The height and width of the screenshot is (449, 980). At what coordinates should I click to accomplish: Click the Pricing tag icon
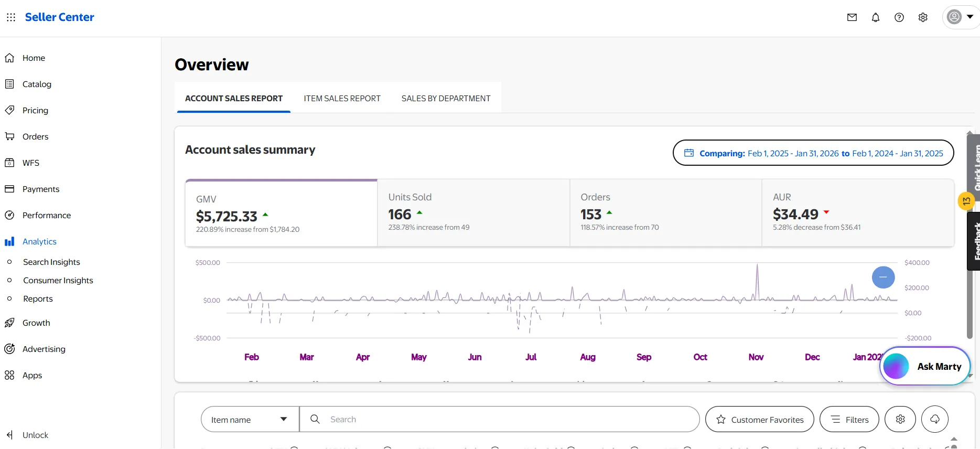9,110
